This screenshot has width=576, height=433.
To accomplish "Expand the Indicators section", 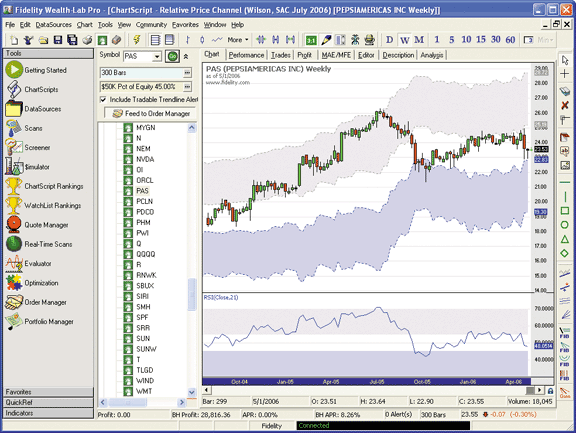I will click(x=48, y=413).
